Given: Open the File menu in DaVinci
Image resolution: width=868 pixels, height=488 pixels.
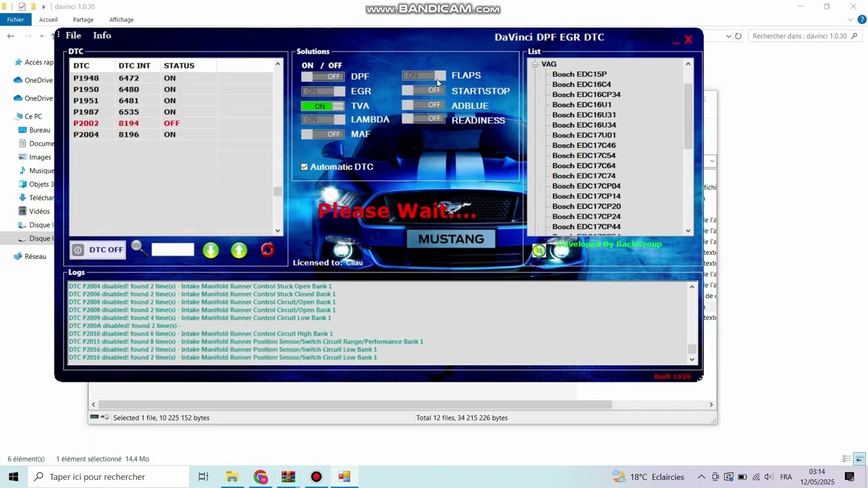Looking at the screenshot, I should coord(73,35).
